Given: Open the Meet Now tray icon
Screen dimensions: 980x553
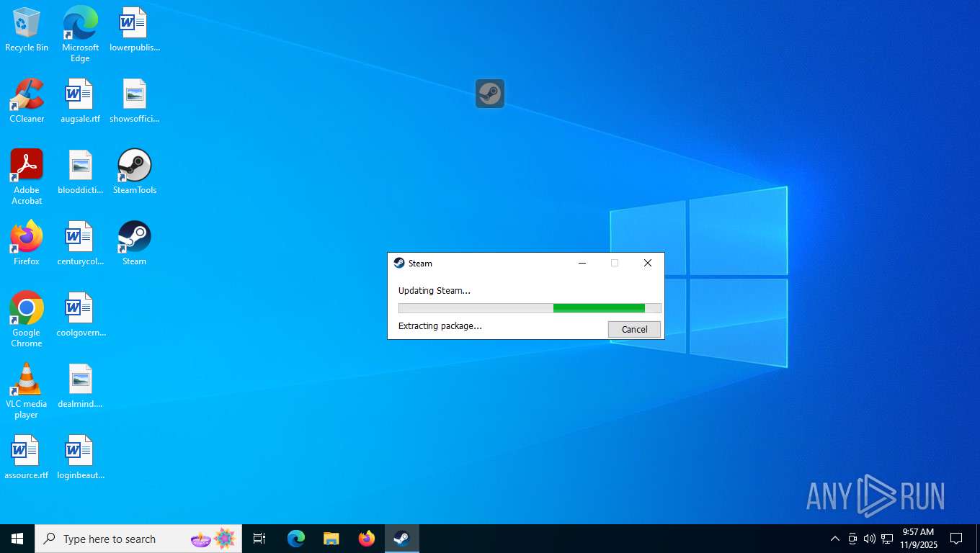Looking at the screenshot, I should pyautogui.click(x=852, y=539).
